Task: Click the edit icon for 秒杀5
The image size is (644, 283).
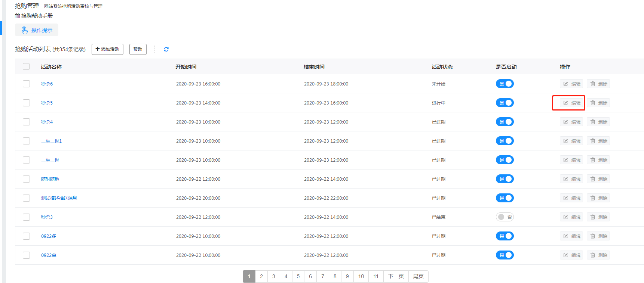Action: tap(565, 103)
